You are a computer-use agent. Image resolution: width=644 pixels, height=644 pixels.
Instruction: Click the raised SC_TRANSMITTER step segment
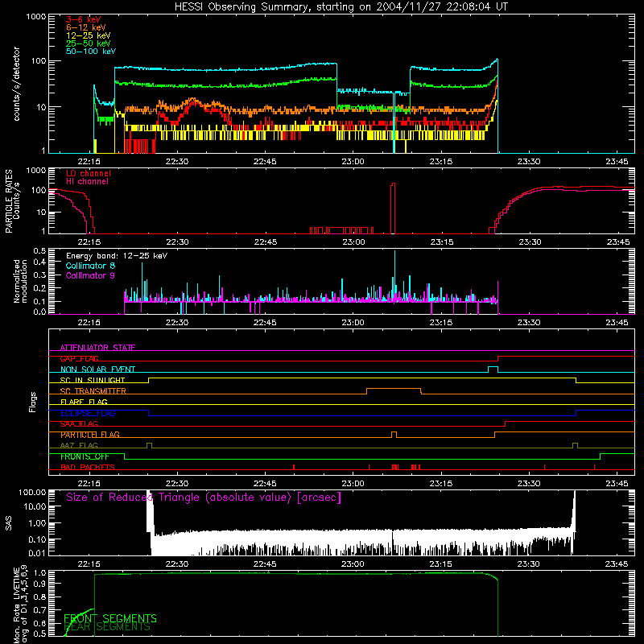coord(394,389)
